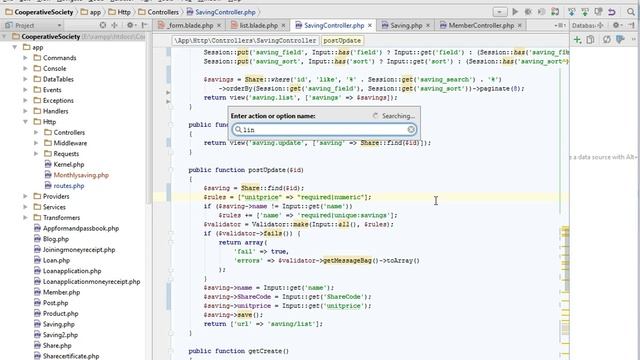This screenshot has width=640, height=360.
Task: Expand the Console folder
Action: [x=25, y=69]
